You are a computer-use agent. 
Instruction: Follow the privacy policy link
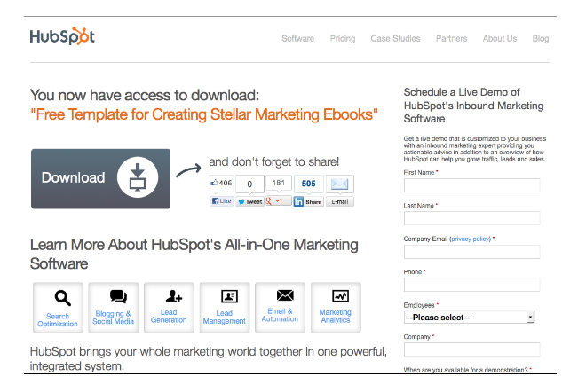click(x=471, y=239)
